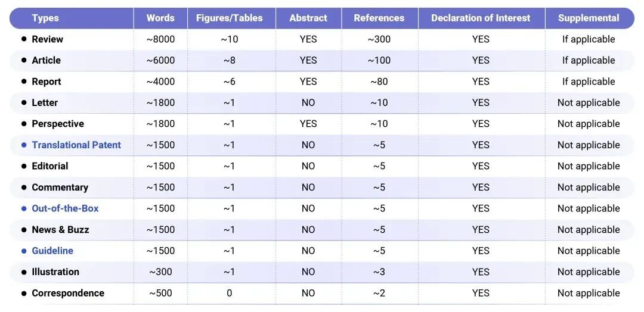Select the ~300 references cell for Review
Viewport: 644px width, 312px height.
379,39
